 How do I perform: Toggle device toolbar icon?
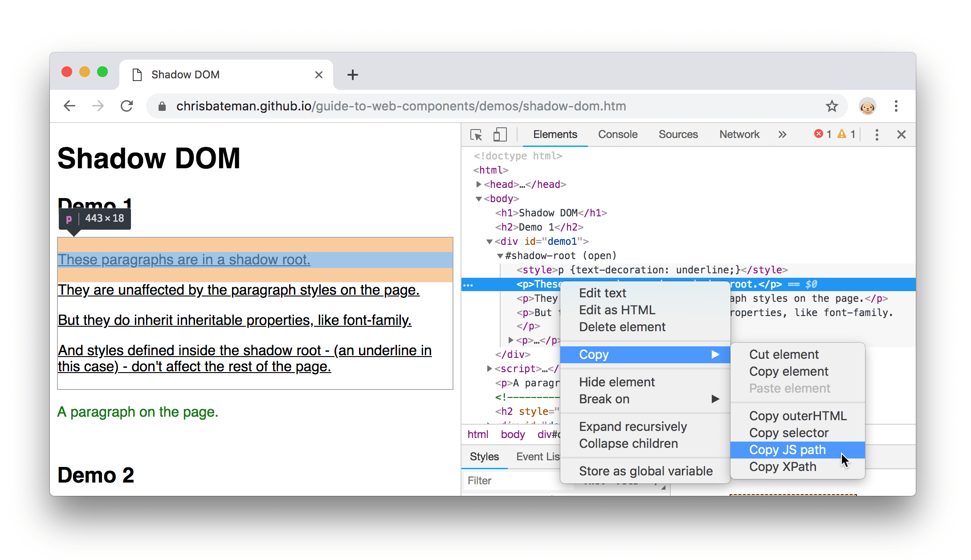coord(500,134)
